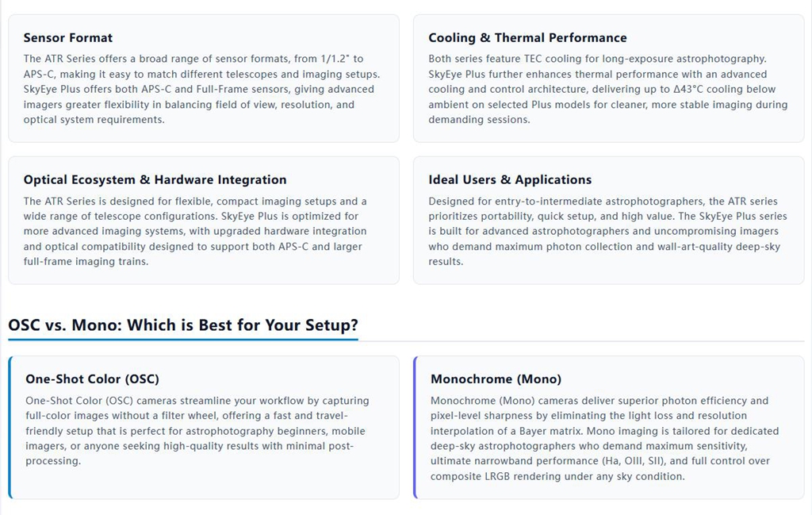Click the Monochrome description paragraph
Image resolution: width=812 pixels, height=515 pixels.
(604, 438)
